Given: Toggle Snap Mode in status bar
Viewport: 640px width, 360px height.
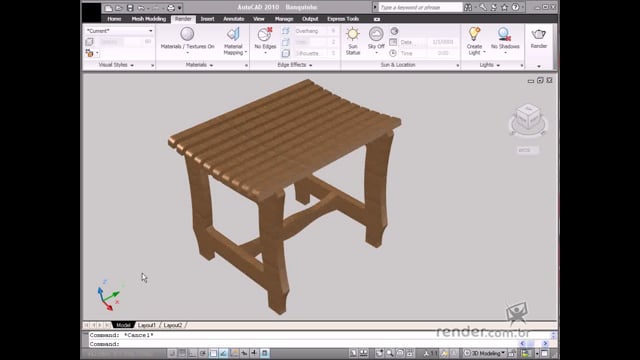Looking at the screenshot, I should (172, 353).
